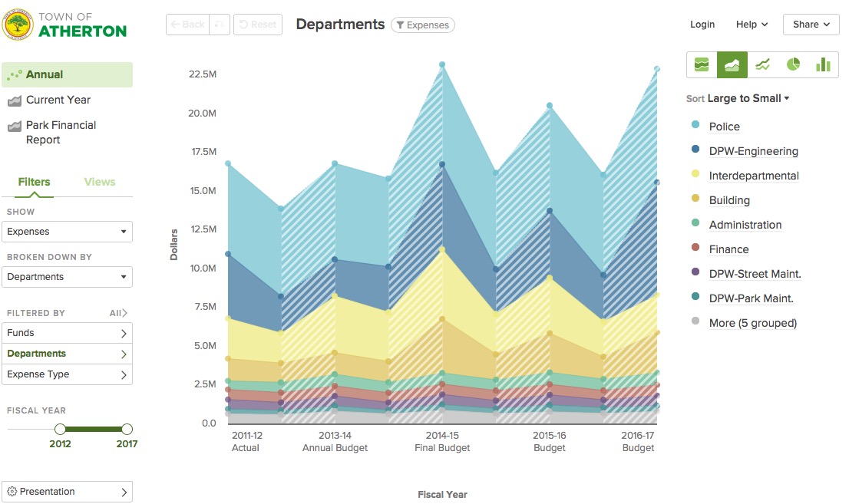849x504 pixels.
Task: Click the Login link
Action: pos(702,25)
